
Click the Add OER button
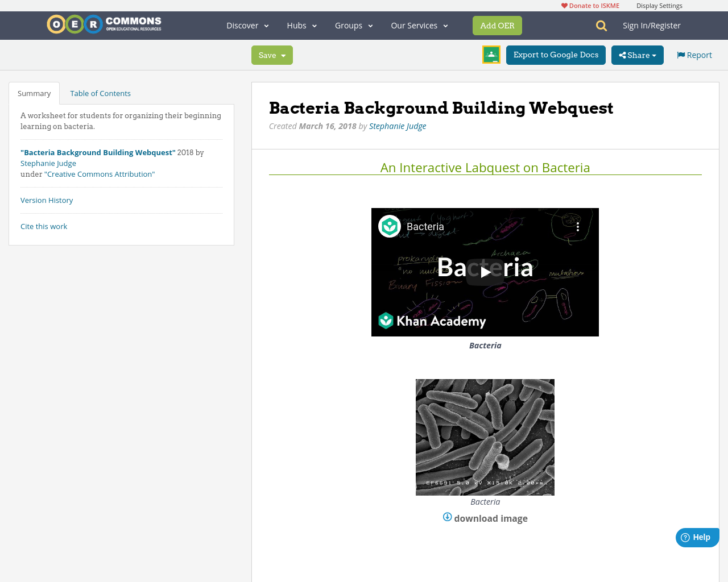click(497, 25)
